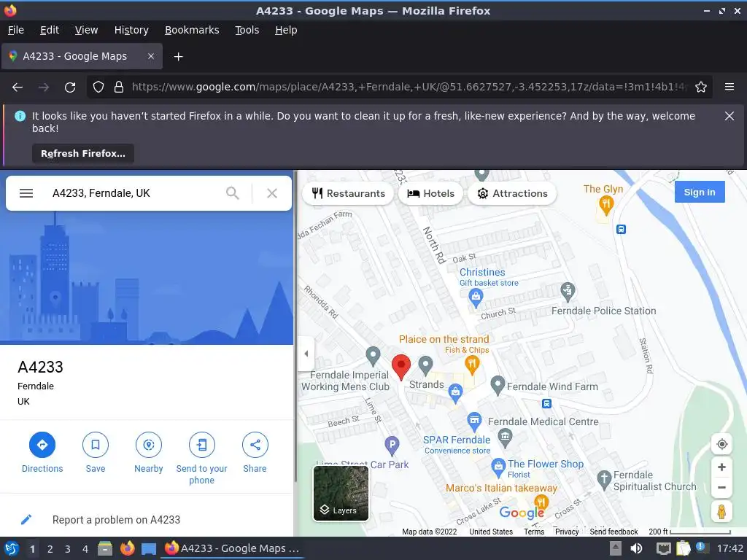Open Nearby search for A4233
The image size is (747, 560).
pyautogui.click(x=149, y=445)
